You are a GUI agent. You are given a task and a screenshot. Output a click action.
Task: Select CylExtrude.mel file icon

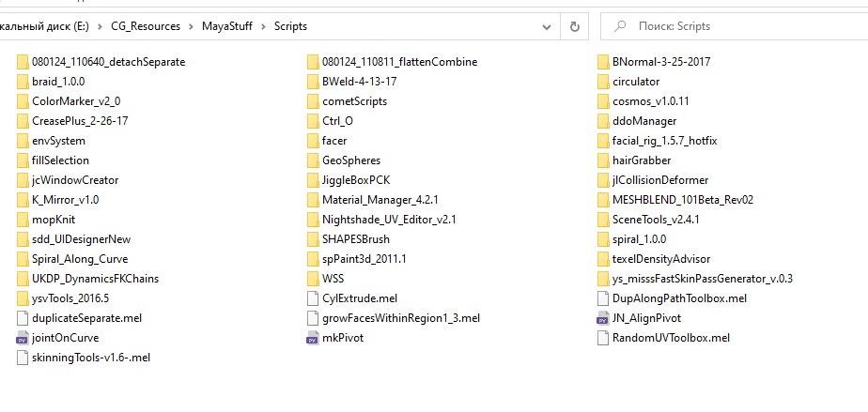tap(312, 298)
